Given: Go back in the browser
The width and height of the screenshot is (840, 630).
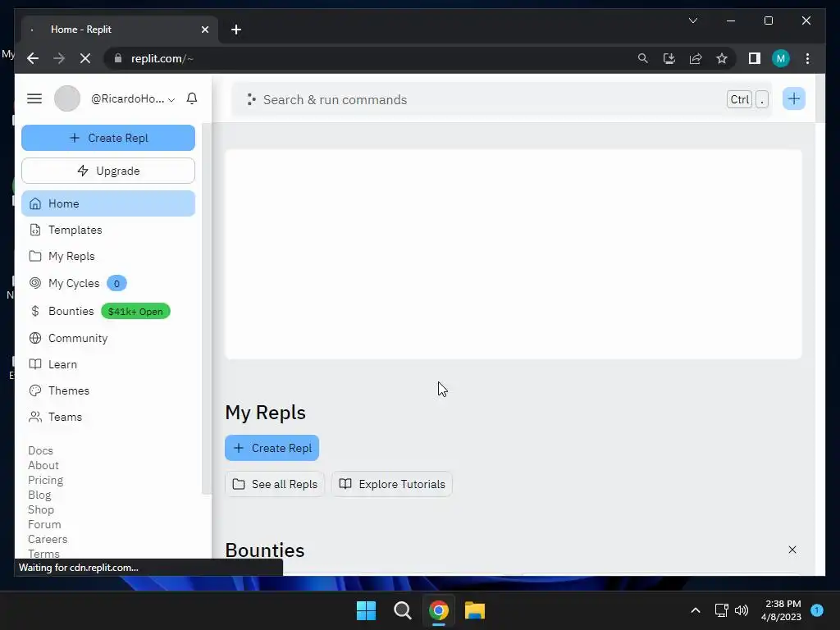Looking at the screenshot, I should click(x=33, y=58).
